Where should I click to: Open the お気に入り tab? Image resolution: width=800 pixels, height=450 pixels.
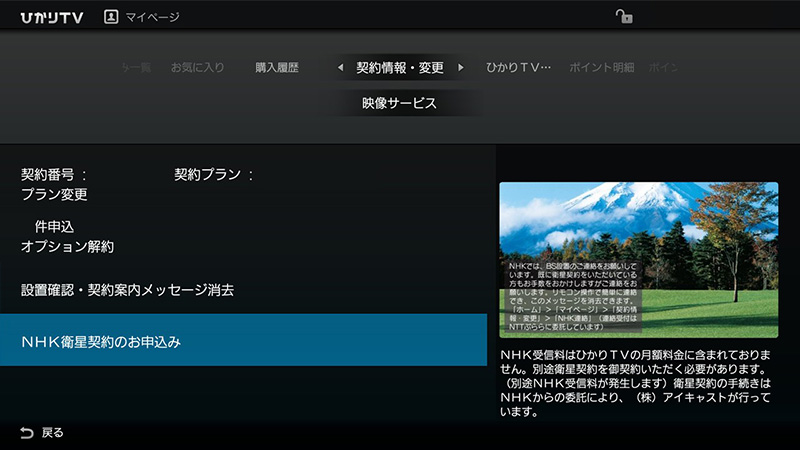click(x=197, y=68)
